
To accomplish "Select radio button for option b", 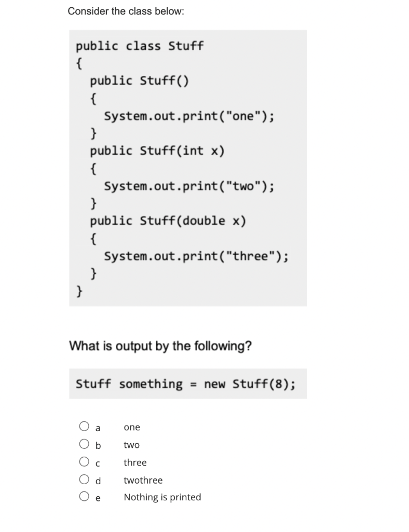I will 84,444.
